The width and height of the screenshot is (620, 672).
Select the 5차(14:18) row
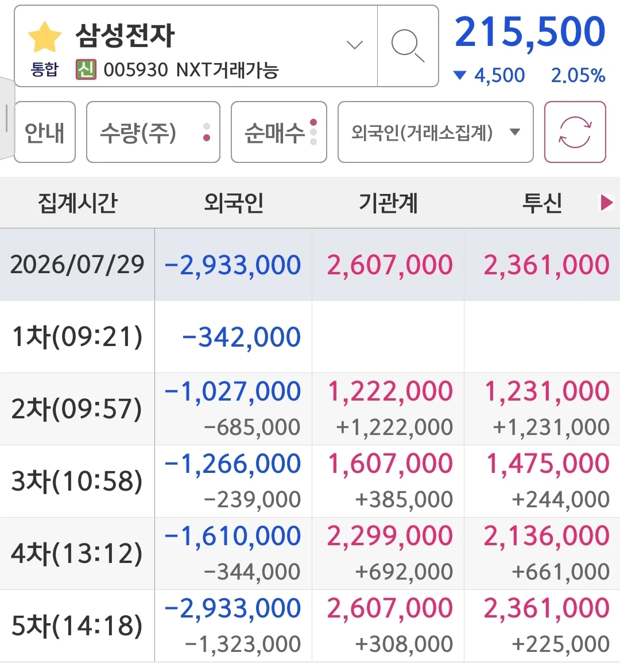point(310,626)
